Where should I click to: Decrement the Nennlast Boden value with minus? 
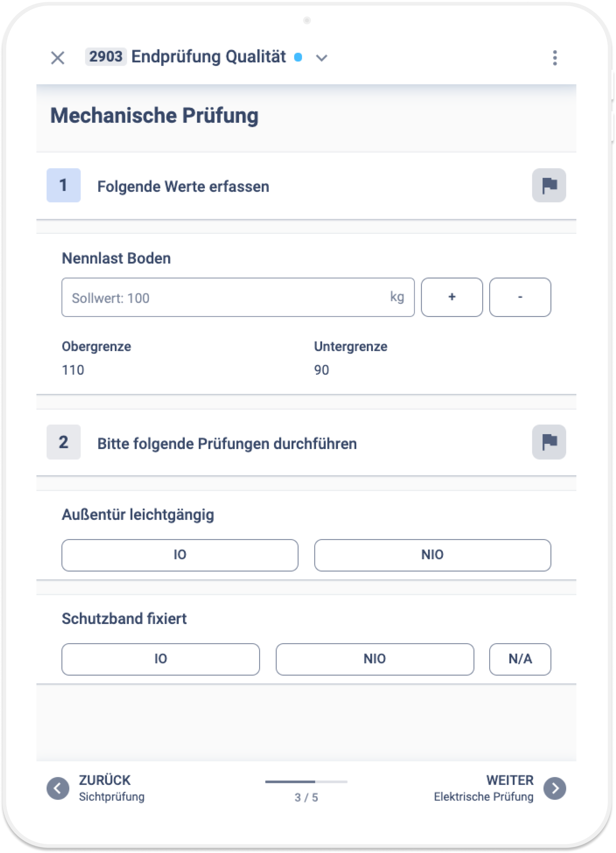click(520, 297)
